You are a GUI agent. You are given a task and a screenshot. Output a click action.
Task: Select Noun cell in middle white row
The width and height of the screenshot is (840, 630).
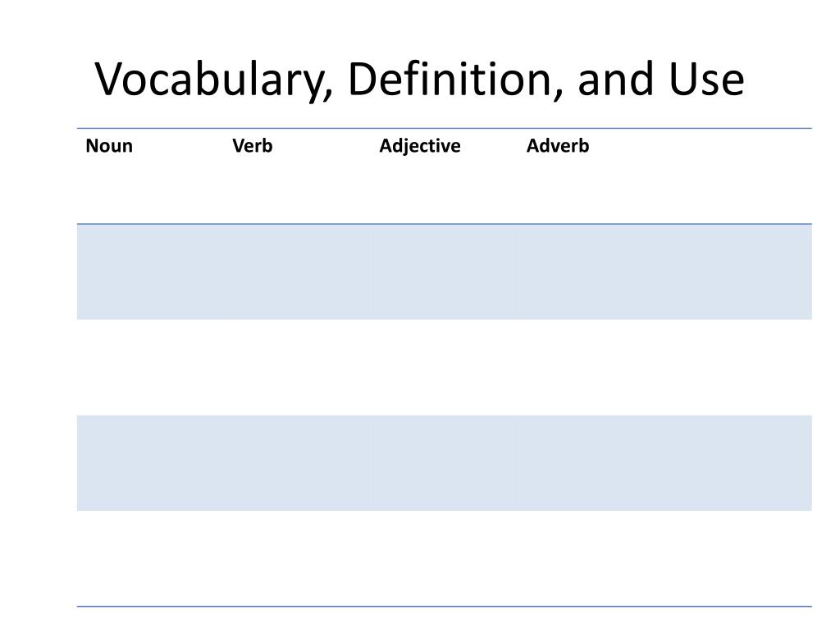[x=151, y=367]
